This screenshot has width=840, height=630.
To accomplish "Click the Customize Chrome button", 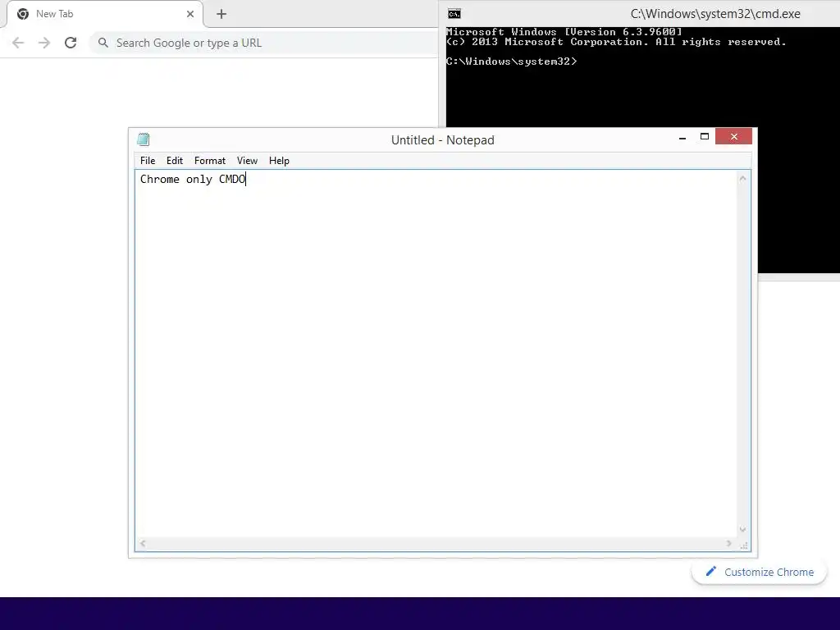I will coord(759,572).
